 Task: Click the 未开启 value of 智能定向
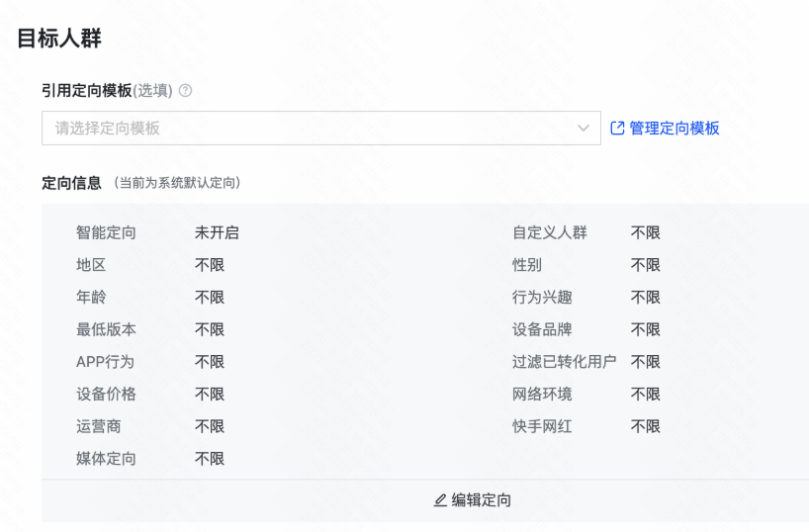[217, 232]
